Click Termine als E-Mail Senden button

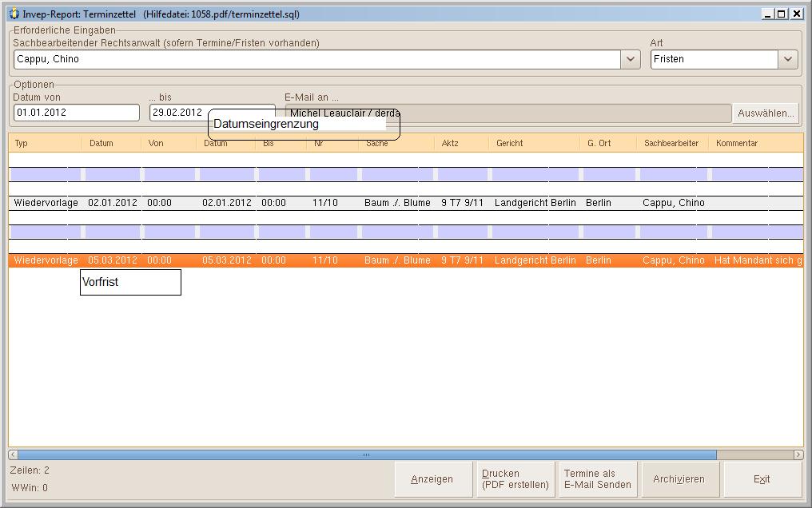click(x=598, y=479)
